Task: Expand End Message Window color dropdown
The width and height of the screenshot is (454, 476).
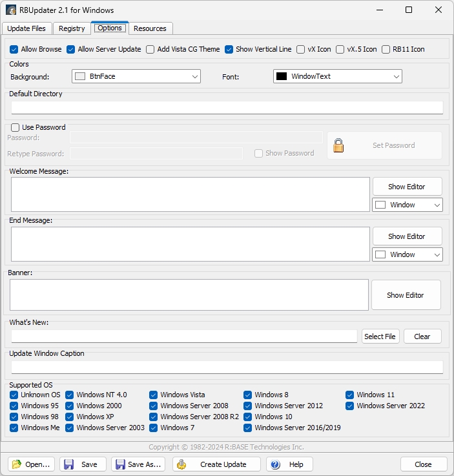Action: [x=408, y=254]
